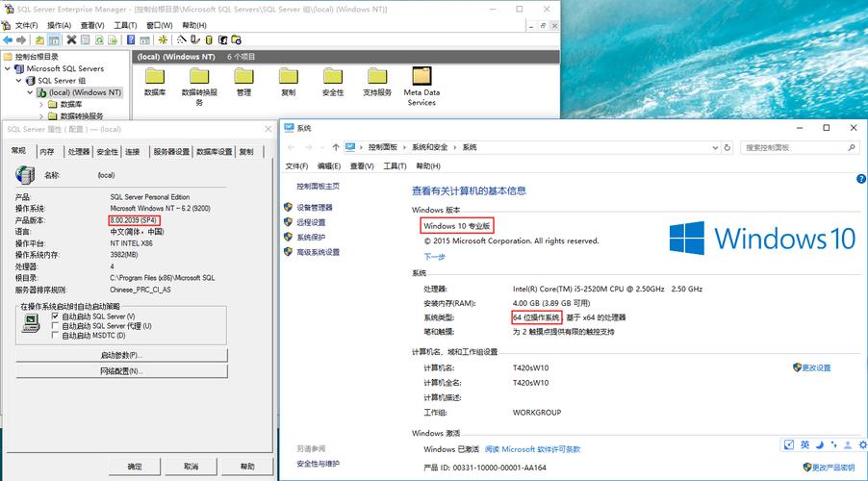Collapse the Microsoft SQL Servers tree node
This screenshot has height=481, width=868.
point(7,68)
